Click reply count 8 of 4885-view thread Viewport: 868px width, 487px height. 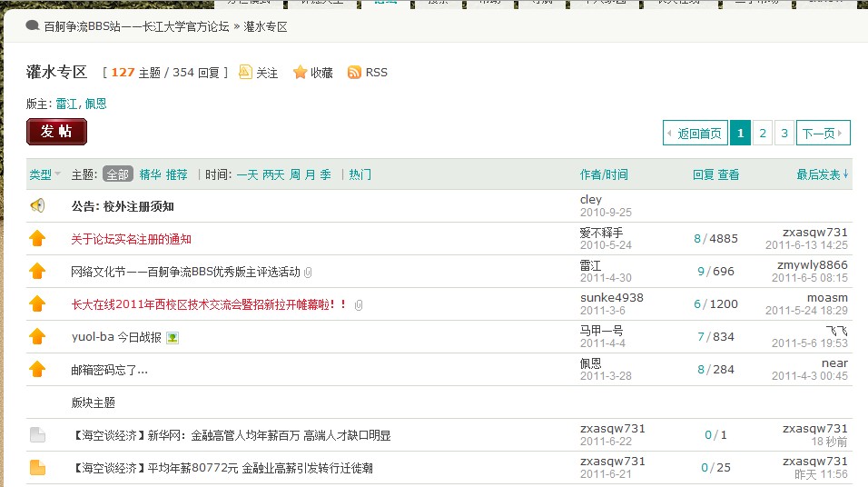click(x=697, y=239)
